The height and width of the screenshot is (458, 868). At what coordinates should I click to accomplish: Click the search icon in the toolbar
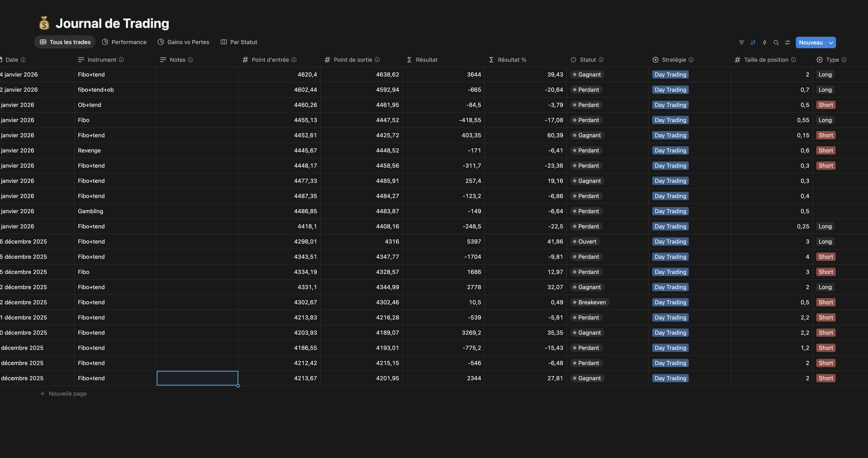pyautogui.click(x=776, y=42)
